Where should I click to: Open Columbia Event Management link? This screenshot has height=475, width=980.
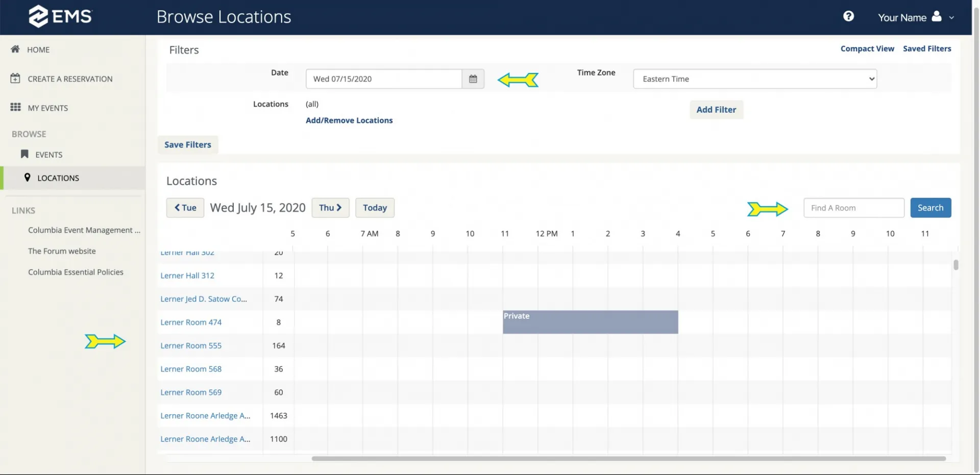click(84, 230)
